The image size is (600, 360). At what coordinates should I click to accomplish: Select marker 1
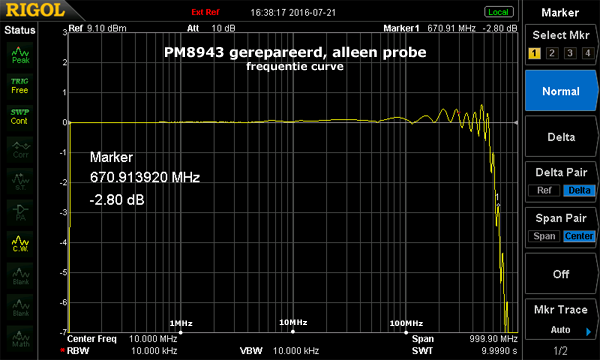coord(534,53)
